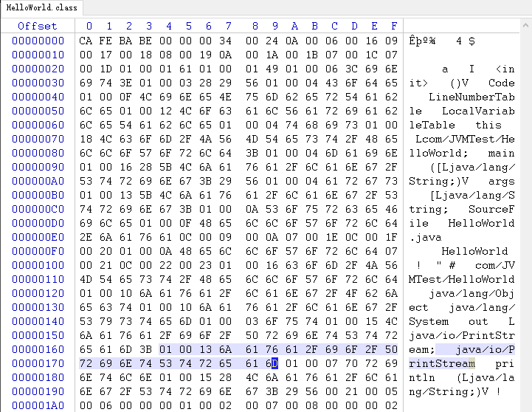Click the BA byte in the first row

[126, 41]
